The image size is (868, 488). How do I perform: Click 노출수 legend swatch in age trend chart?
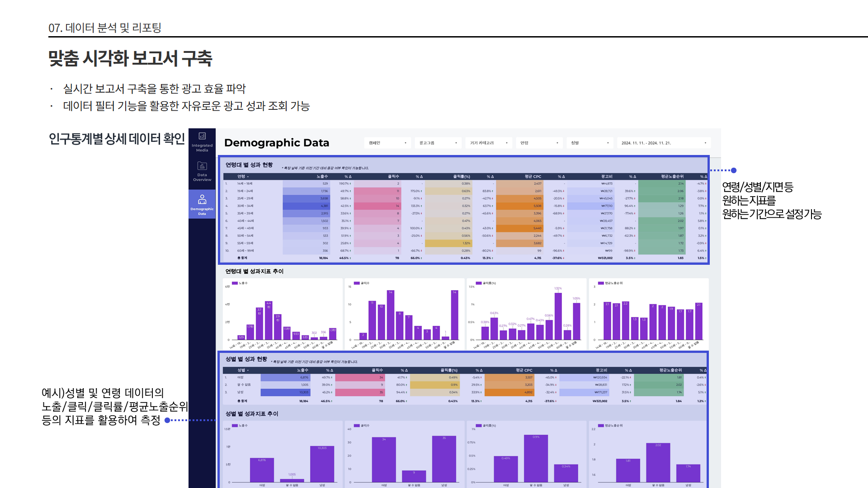click(x=235, y=283)
